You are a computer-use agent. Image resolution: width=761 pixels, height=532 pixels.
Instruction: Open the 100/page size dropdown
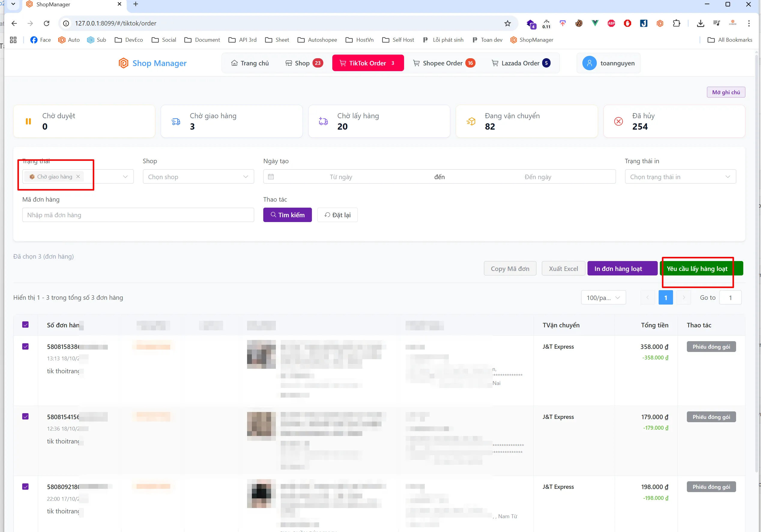603,297
